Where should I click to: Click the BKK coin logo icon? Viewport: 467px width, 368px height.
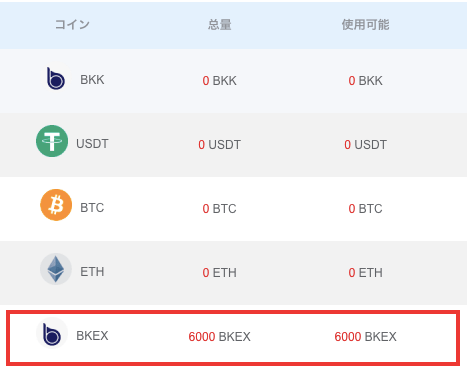(x=56, y=79)
